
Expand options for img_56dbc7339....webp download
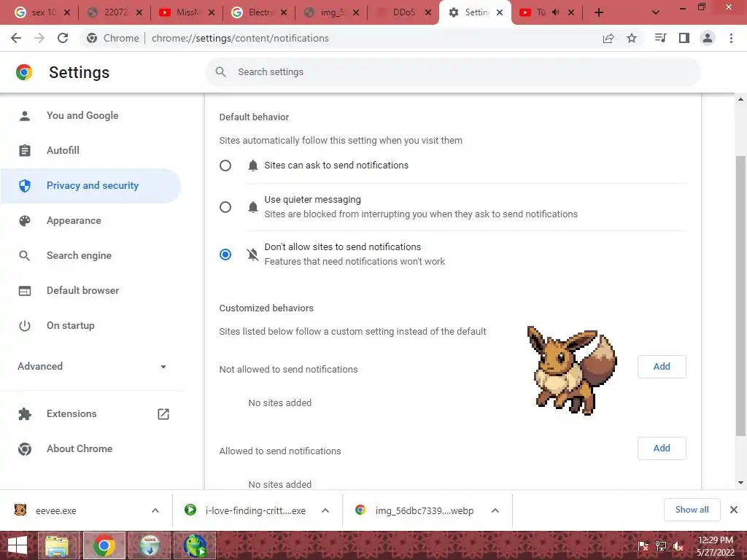[x=495, y=511]
